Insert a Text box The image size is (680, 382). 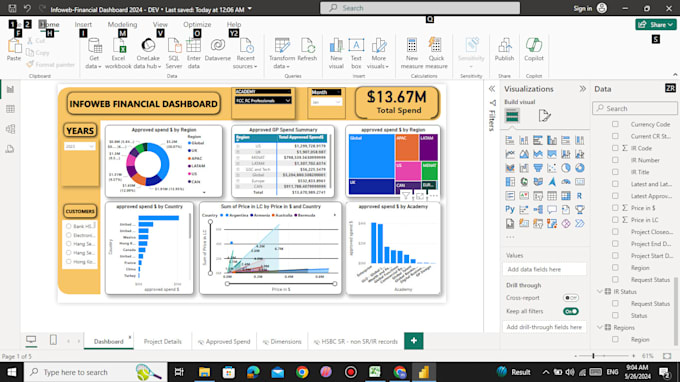point(356,53)
